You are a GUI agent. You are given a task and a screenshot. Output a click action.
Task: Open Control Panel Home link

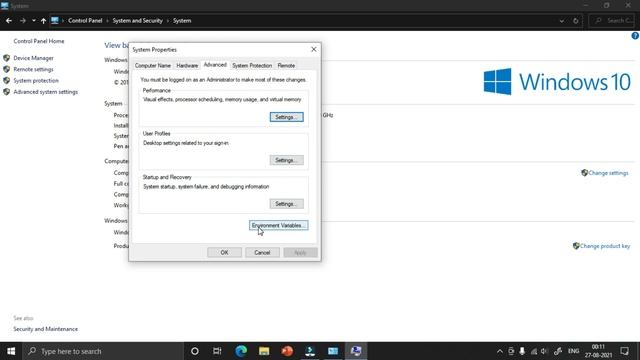[x=39, y=41]
